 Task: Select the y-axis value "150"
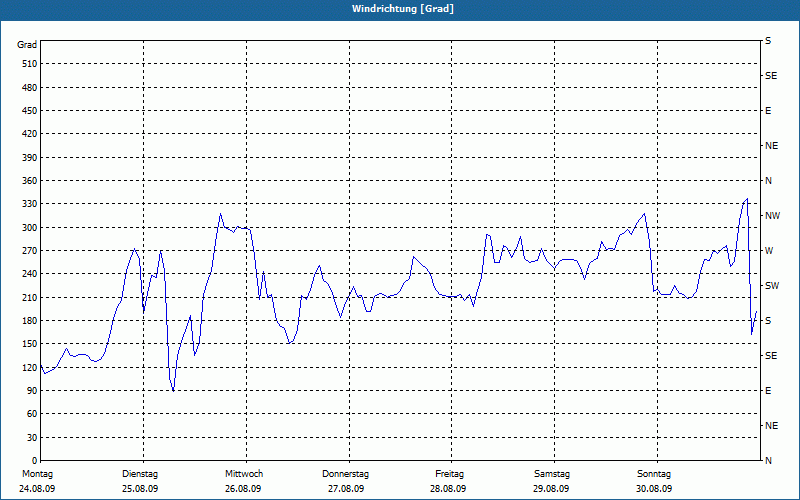(x=30, y=344)
